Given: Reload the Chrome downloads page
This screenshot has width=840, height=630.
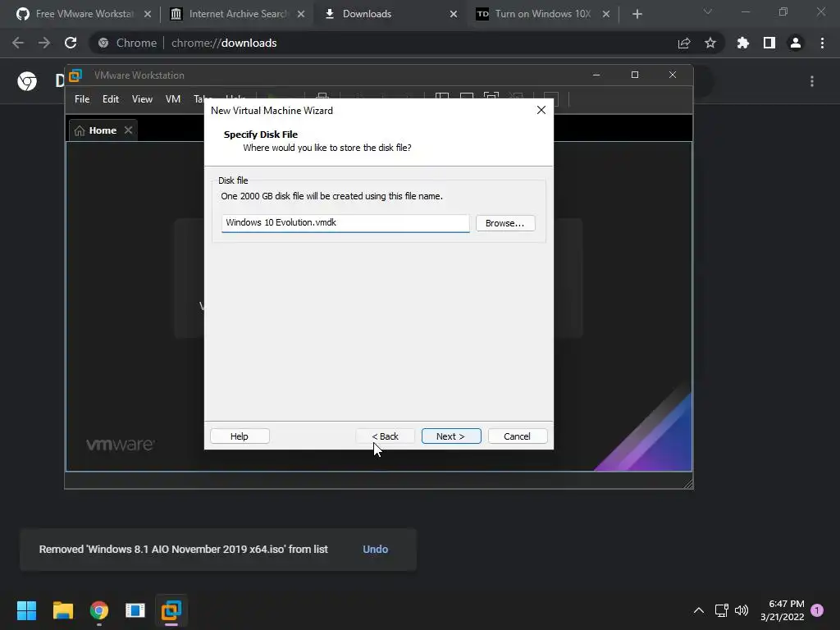Looking at the screenshot, I should (71, 43).
